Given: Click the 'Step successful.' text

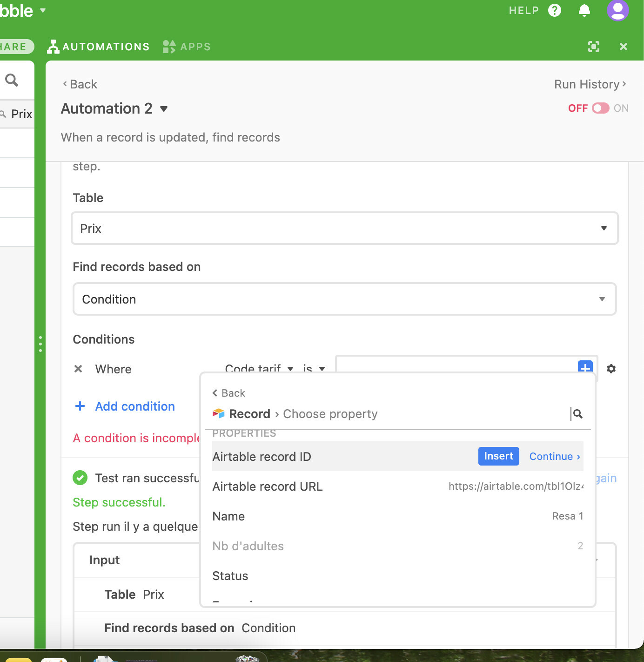Looking at the screenshot, I should point(119,502).
